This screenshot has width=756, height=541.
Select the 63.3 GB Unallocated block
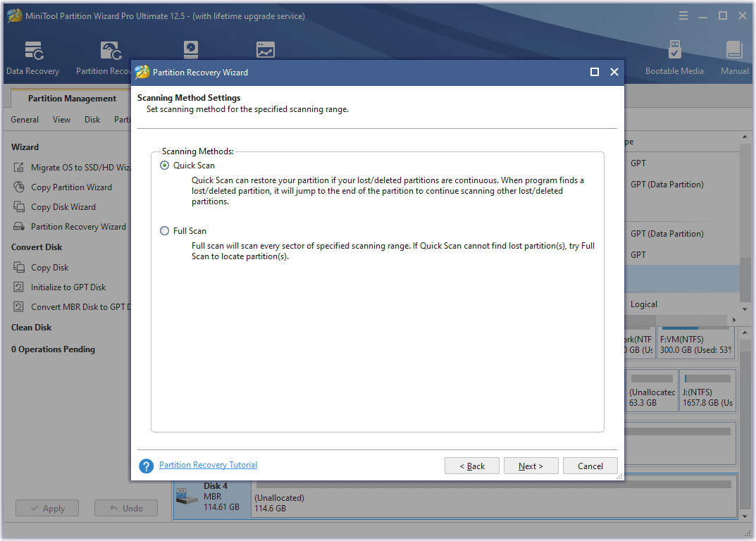tap(652, 390)
